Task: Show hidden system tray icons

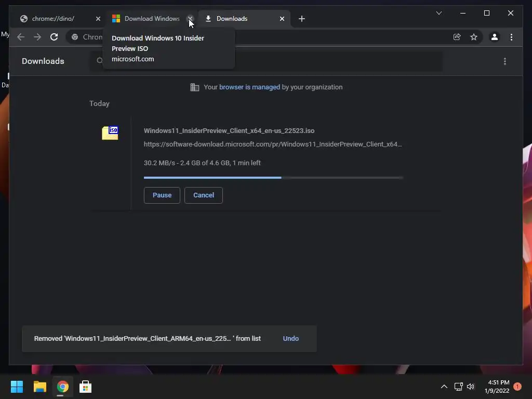Action: (444, 387)
